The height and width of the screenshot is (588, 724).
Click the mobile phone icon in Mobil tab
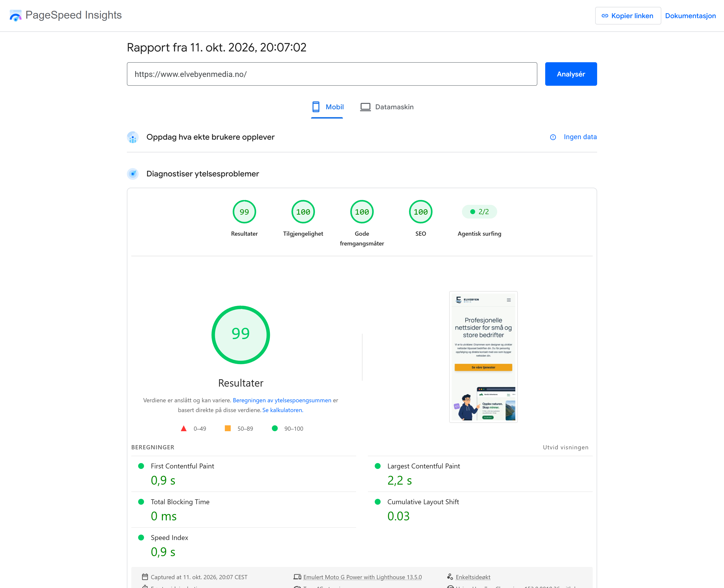316,107
